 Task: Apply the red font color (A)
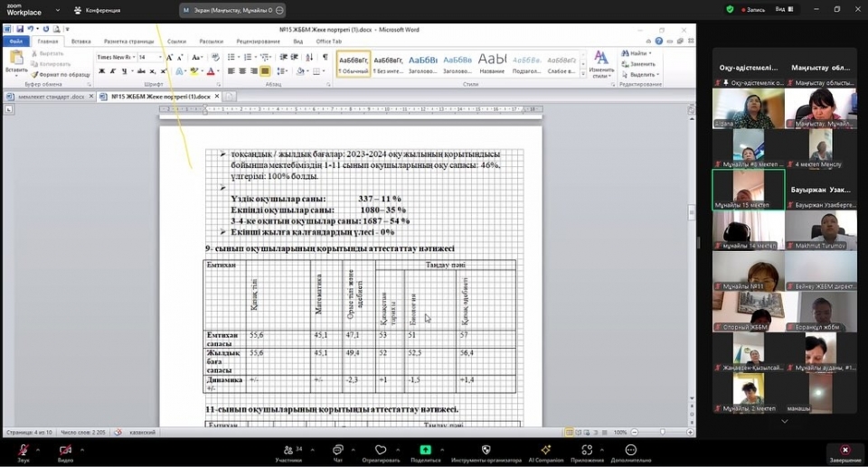(x=211, y=70)
